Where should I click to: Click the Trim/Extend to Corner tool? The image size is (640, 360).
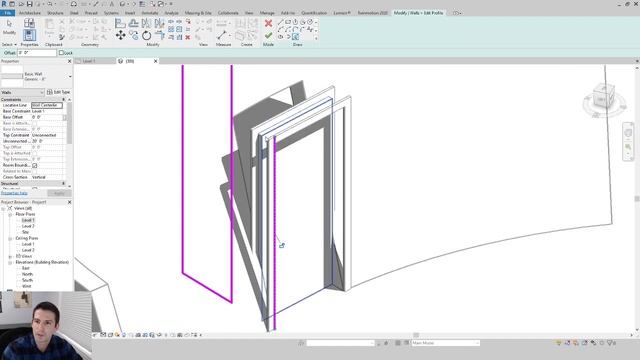click(x=160, y=36)
